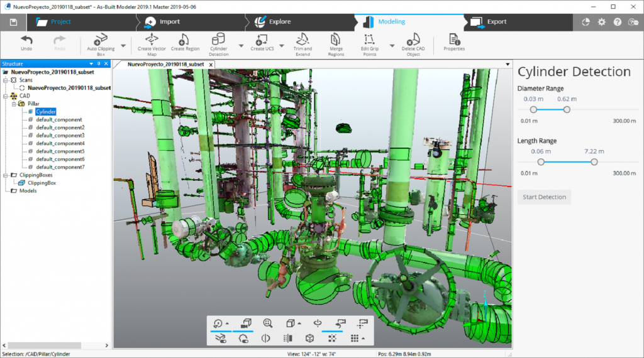Image resolution: width=644 pixels, height=358 pixels.
Task: Choose the Trim and Extend tool
Action: tap(303, 45)
